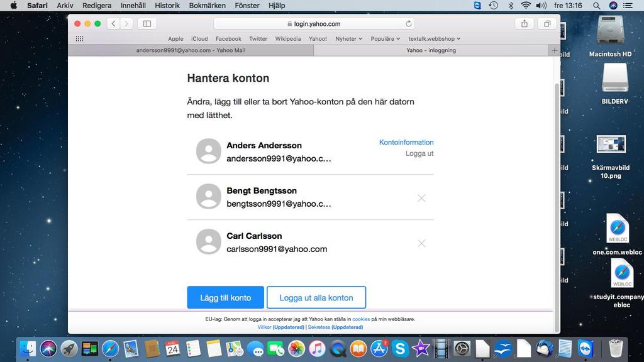Open Calendar in the Dock
The width and height of the screenshot is (644, 362).
172,349
